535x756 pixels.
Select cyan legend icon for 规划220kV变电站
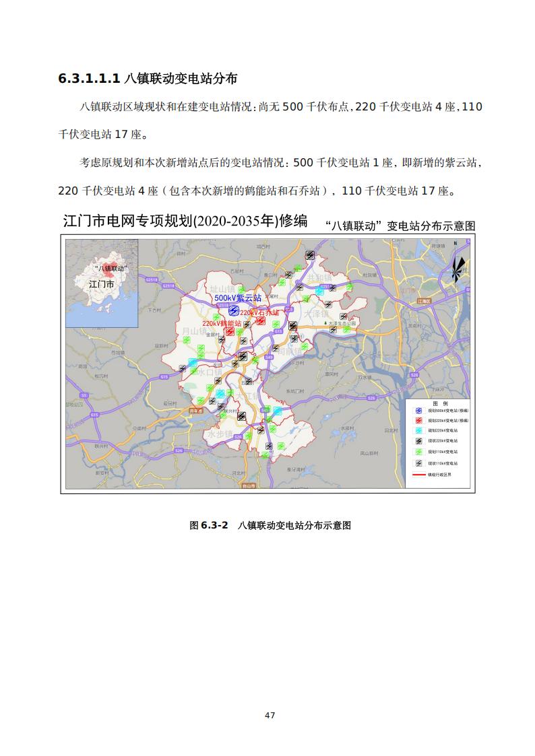tap(418, 431)
